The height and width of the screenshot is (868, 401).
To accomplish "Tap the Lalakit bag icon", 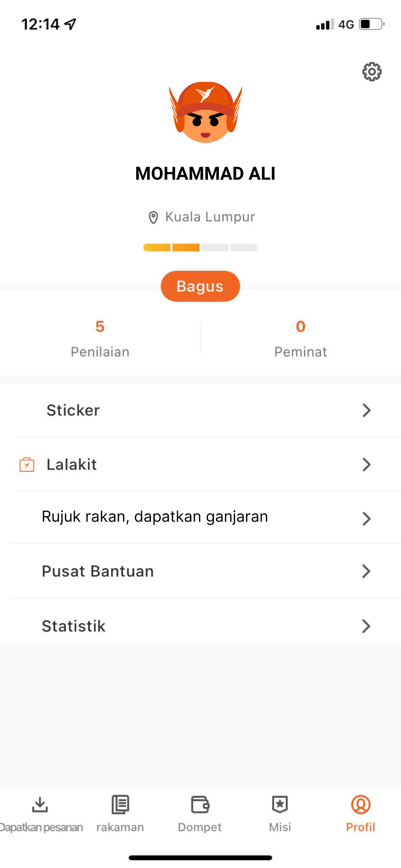I will tap(27, 465).
